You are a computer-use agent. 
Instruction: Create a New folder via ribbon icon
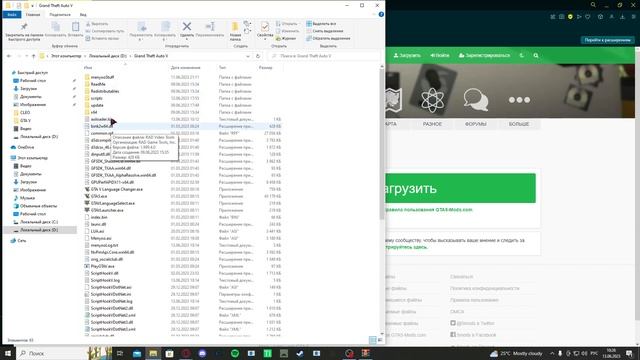pos(235,27)
